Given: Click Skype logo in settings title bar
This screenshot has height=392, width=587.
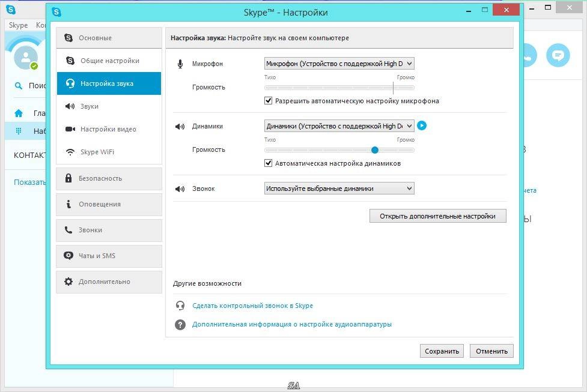Looking at the screenshot, I should point(56,12).
